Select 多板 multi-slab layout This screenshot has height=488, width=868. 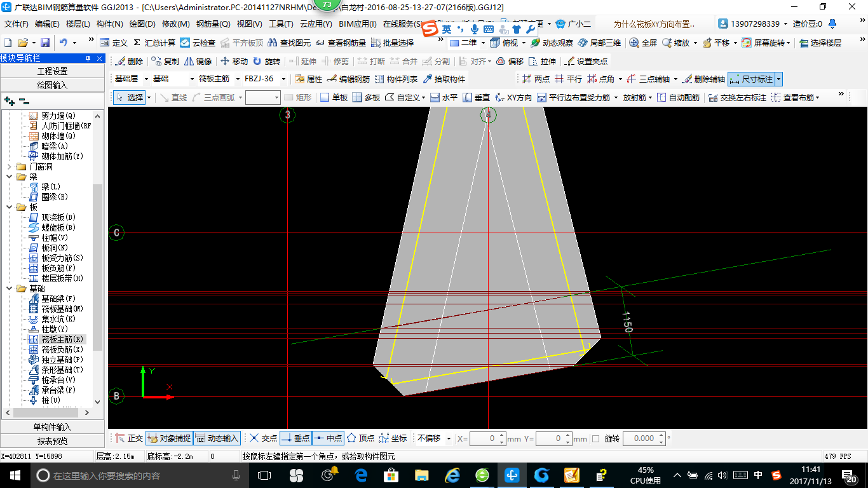click(x=366, y=97)
